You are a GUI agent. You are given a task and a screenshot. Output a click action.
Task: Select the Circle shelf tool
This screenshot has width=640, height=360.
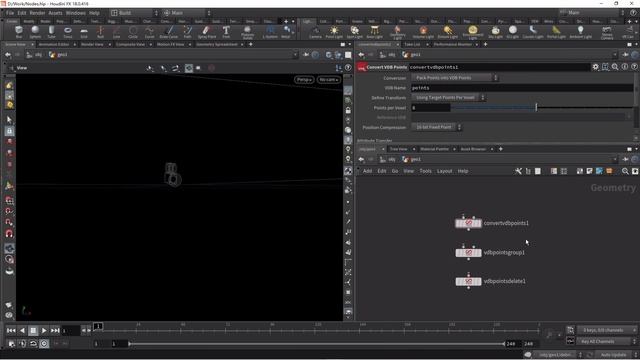click(133, 32)
